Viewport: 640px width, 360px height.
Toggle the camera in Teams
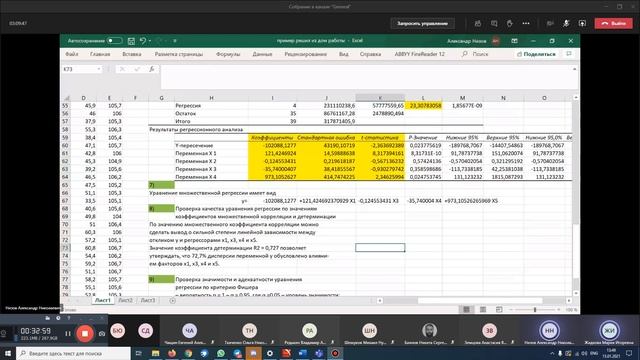[x=550, y=24]
